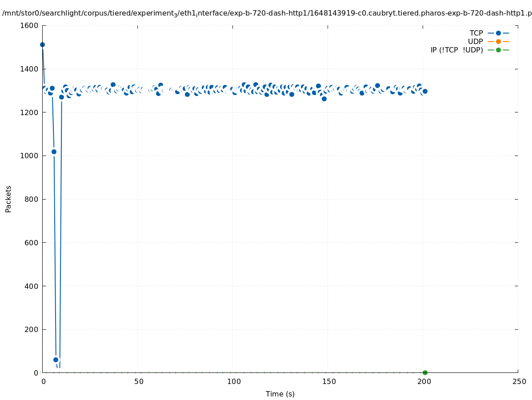532x400 pixels.
Task: Click the last blue TCP point at 200 seconds
Action: pos(425,91)
